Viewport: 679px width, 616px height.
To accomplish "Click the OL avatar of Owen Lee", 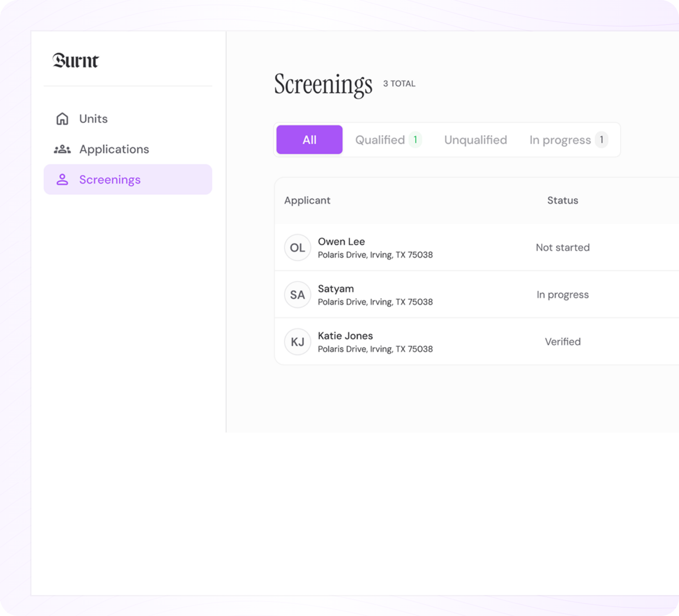I will (298, 248).
